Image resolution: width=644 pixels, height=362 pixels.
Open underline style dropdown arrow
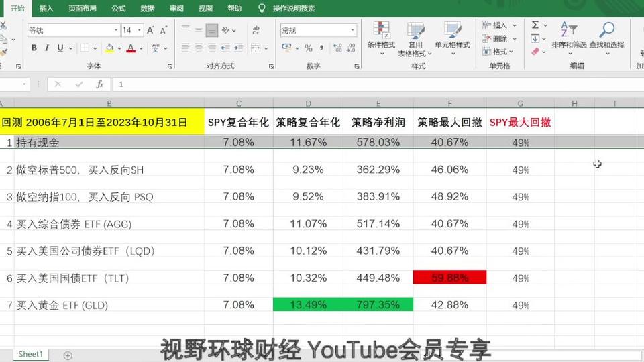coord(70,48)
